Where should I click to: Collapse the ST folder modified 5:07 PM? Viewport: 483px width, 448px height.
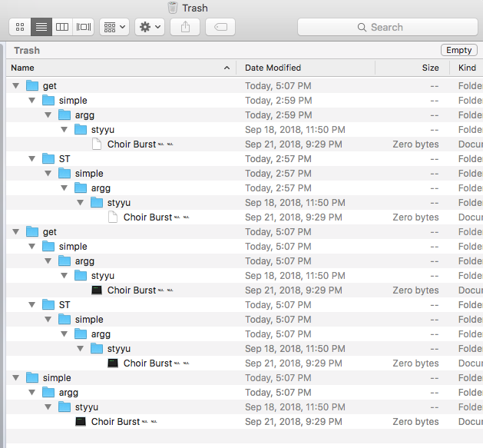[x=31, y=305]
